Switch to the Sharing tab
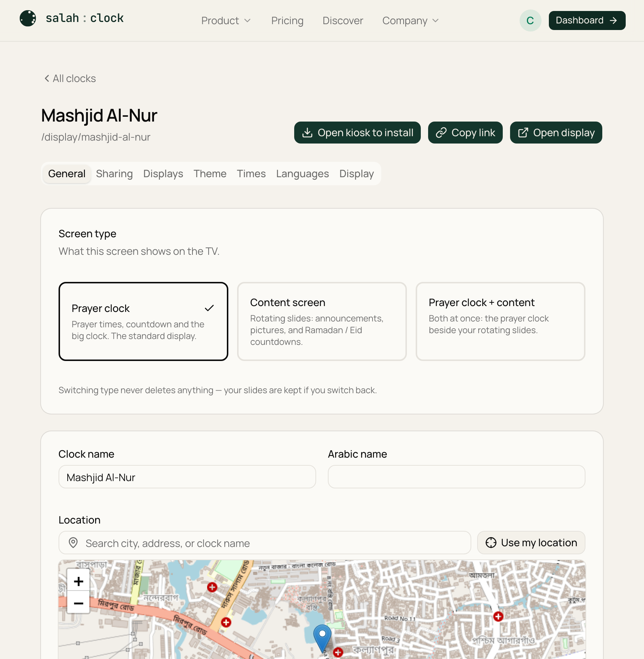 114,174
